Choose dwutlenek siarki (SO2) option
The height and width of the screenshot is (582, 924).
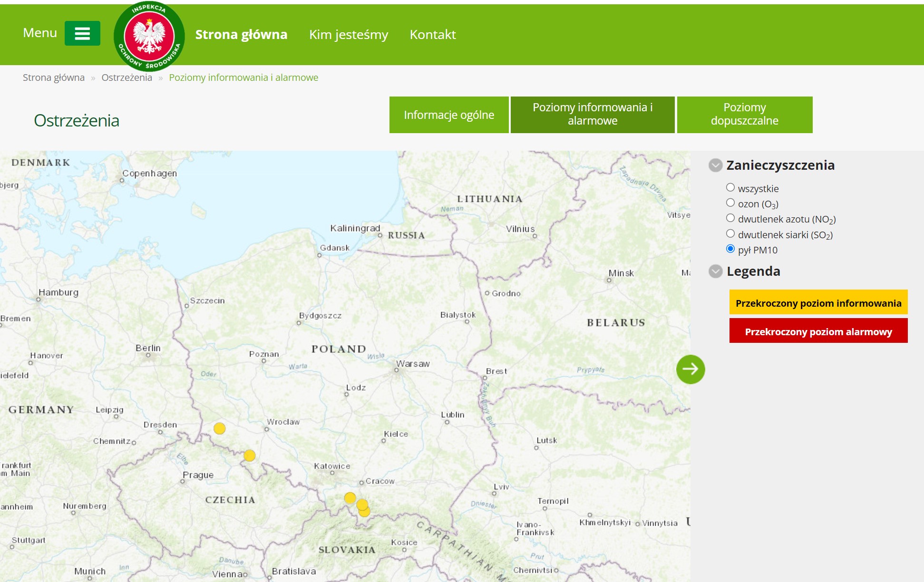pos(730,233)
